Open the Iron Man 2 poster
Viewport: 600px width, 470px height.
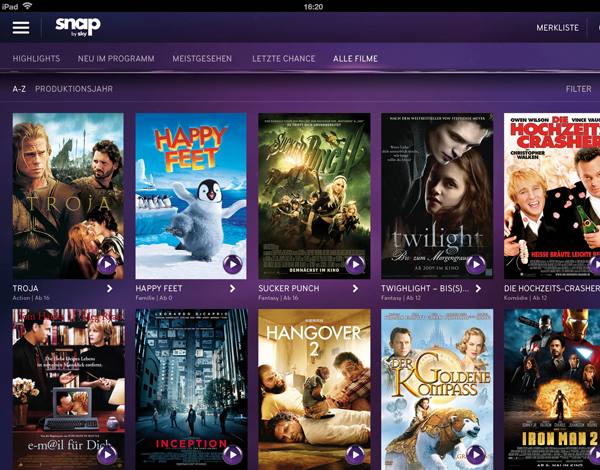(552, 390)
